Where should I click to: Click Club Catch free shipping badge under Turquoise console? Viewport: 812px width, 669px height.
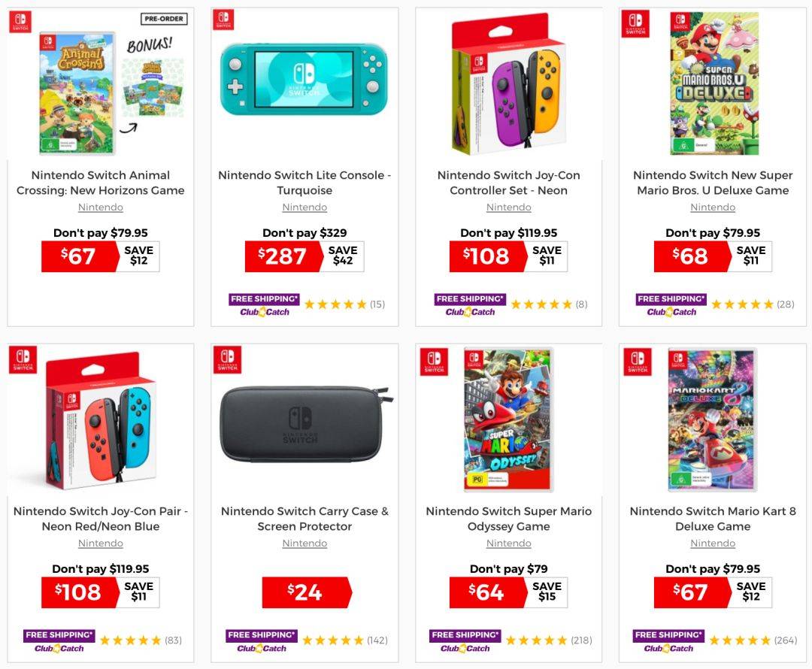pyautogui.click(x=264, y=305)
